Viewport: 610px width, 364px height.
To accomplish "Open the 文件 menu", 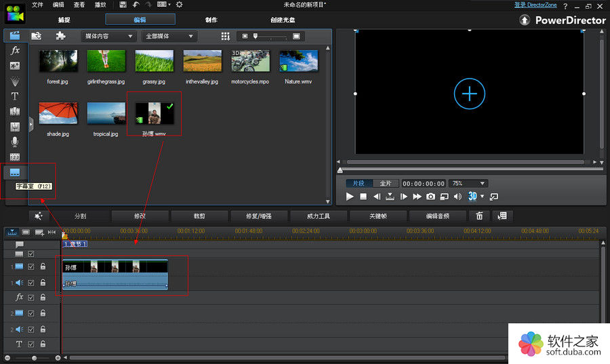I will 37,5.
